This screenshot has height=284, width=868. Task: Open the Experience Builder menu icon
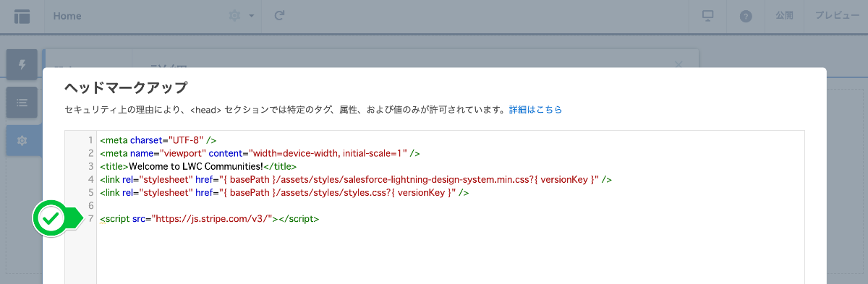22,16
